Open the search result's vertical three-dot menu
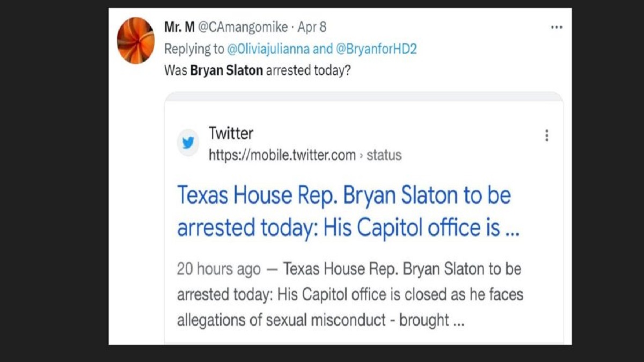 (546, 136)
